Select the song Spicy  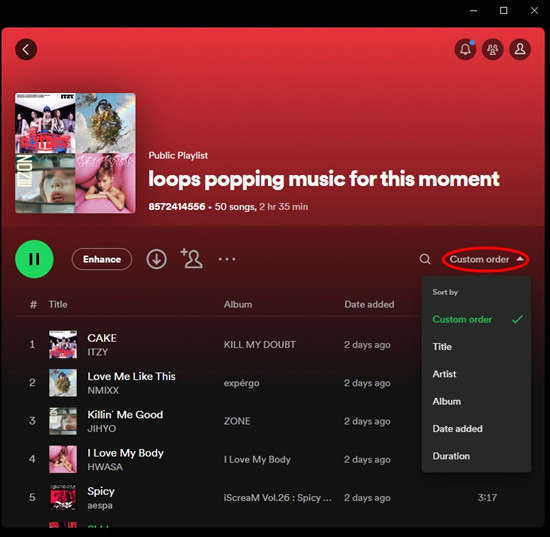tap(101, 491)
